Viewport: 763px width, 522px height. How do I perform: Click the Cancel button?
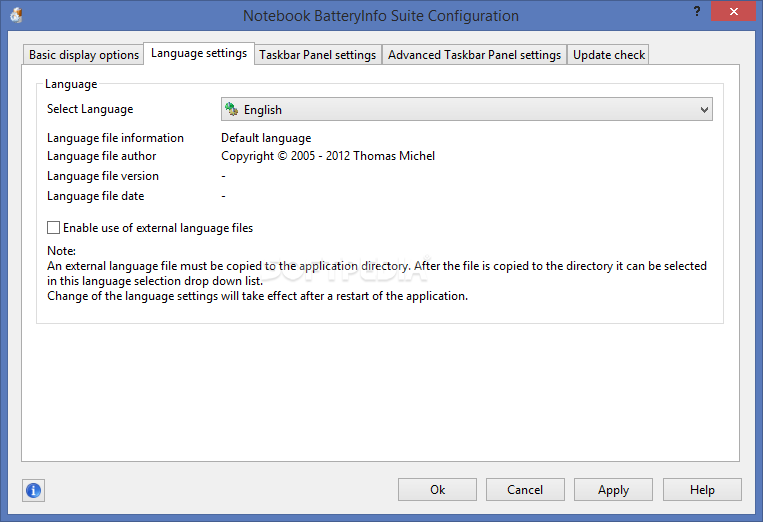pyautogui.click(x=525, y=489)
